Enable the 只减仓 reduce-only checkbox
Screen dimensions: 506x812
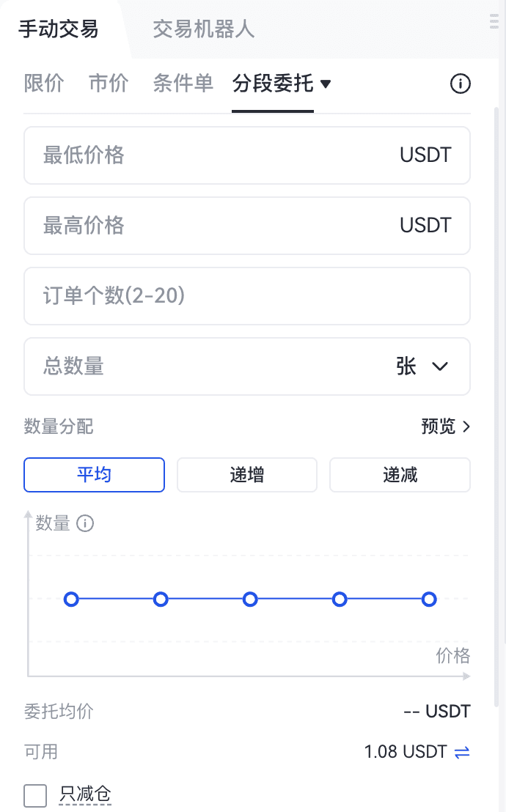pos(34,795)
